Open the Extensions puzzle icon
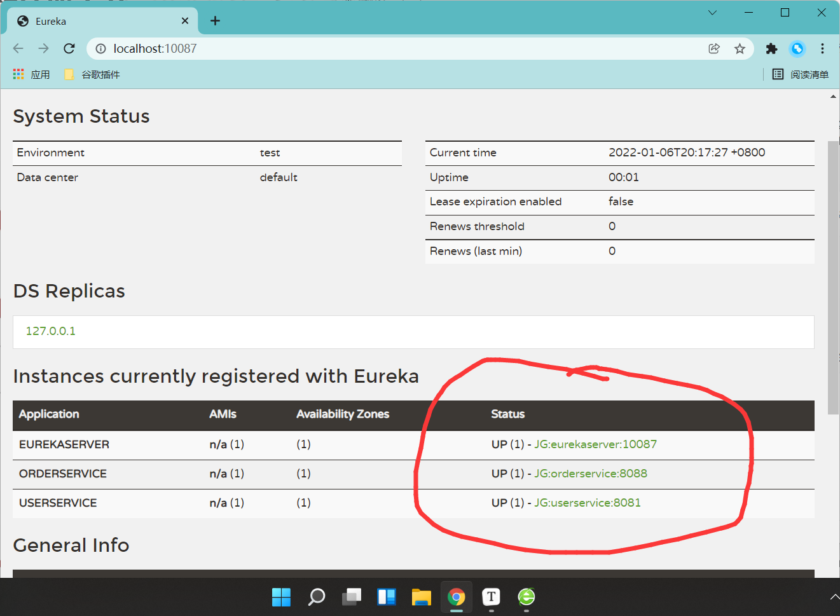 771,48
